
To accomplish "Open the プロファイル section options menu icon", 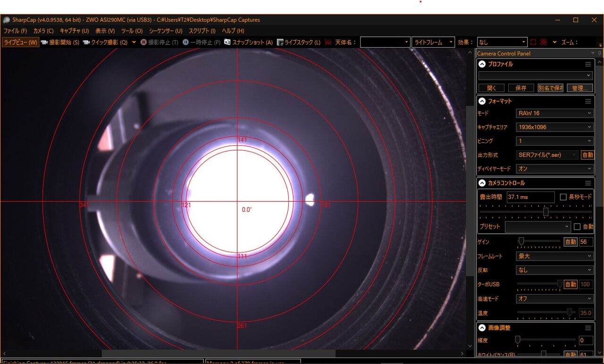I will click(x=588, y=64).
